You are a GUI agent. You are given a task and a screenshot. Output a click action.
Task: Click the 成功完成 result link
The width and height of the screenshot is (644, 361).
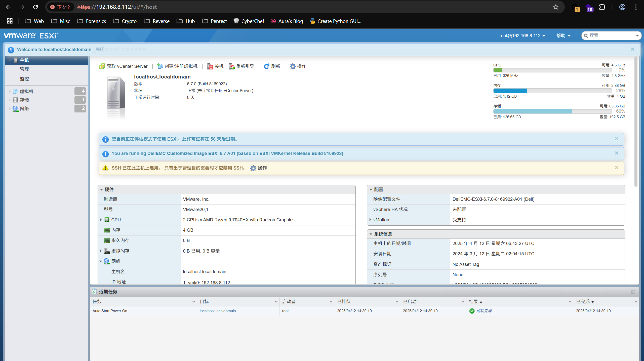484,311
